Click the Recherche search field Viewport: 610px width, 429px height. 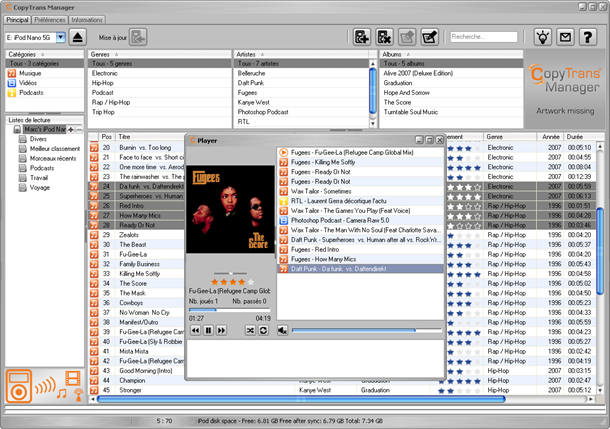[484, 37]
